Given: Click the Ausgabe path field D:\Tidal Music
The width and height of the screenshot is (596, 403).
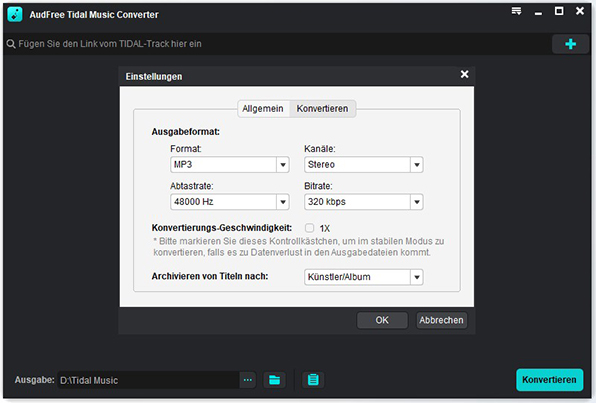Looking at the screenshot, I should [x=149, y=380].
